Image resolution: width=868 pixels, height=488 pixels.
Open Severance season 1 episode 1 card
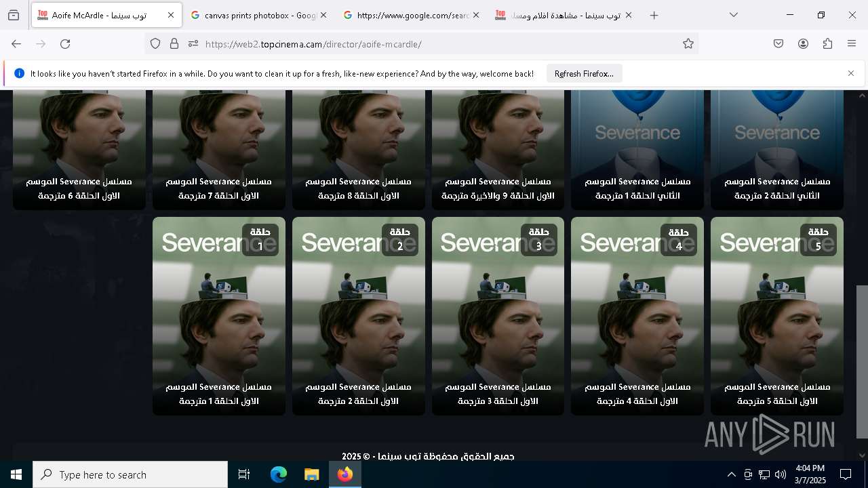click(x=218, y=316)
